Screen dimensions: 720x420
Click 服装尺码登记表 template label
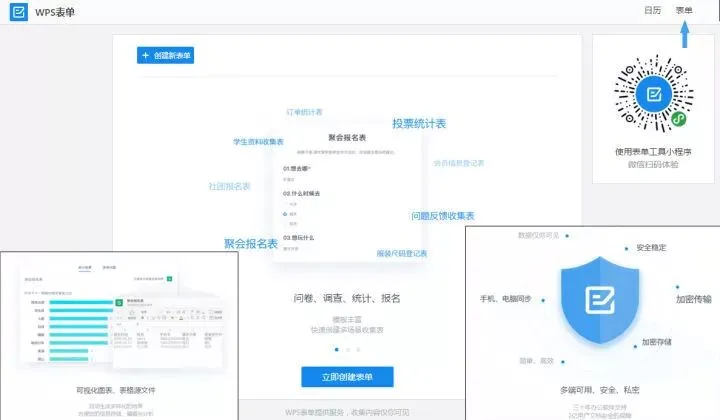click(x=402, y=253)
